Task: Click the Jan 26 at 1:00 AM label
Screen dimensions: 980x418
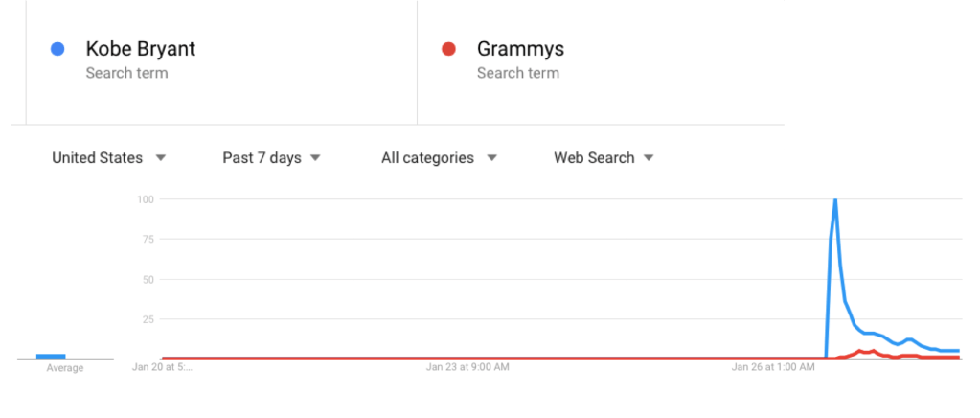Action: [x=773, y=366]
